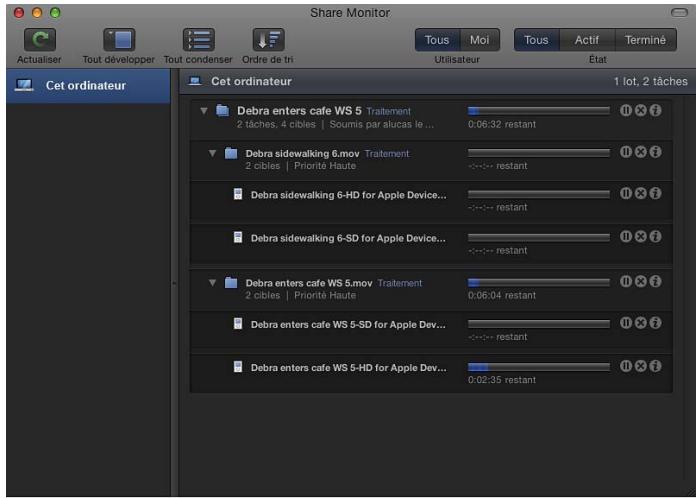Click the Tout condenser toolbar icon
The height and width of the screenshot is (498, 696).
[198, 40]
